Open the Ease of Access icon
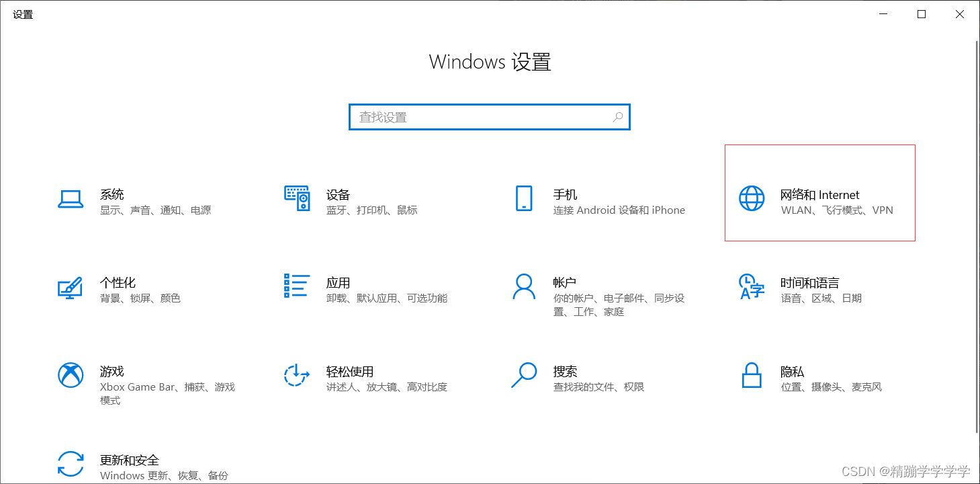Image resolution: width=980 pixels, height=484 pixels. pyautogui.click(x=296, y=375)
